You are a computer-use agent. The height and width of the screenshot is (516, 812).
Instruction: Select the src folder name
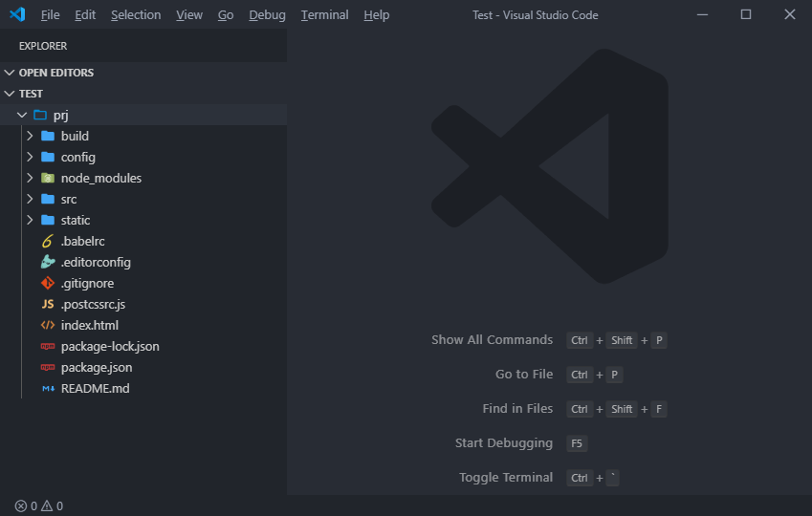click(x=69, y=200)
